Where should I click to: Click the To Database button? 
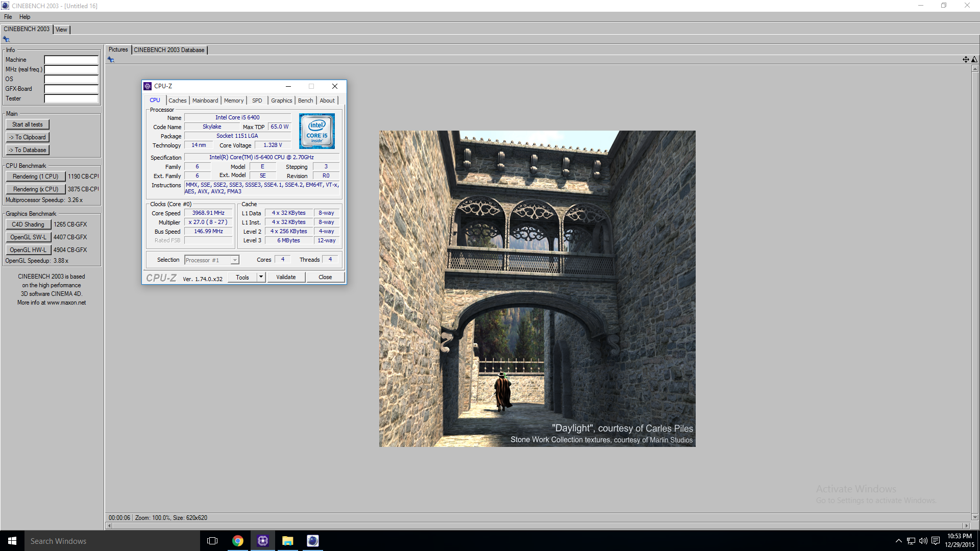(x=28, y=150)
